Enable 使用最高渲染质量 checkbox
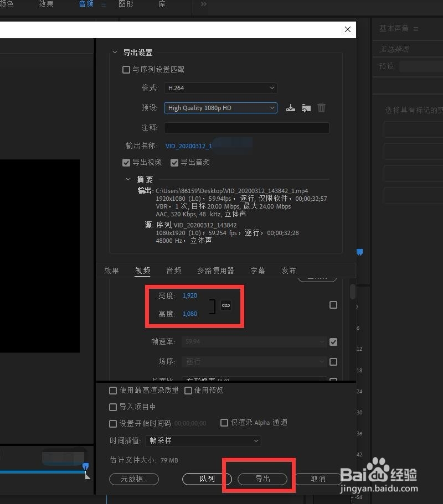Screen dimensions: 443x504 click(x=113, y=391)
